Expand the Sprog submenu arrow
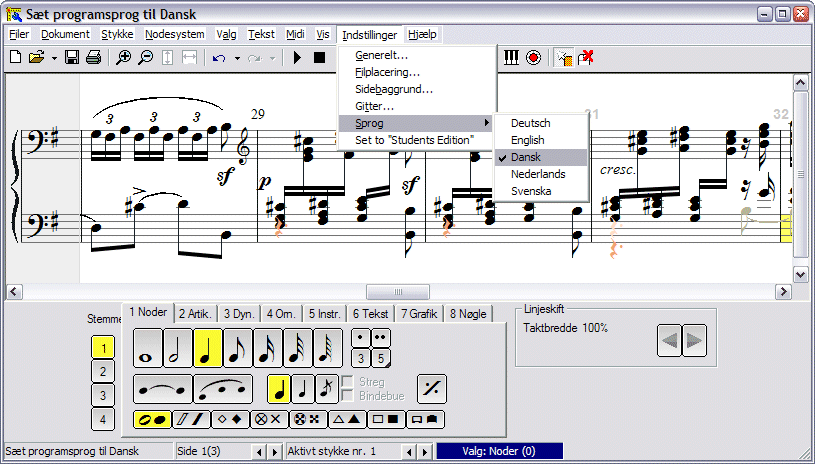 pos(487,123)
